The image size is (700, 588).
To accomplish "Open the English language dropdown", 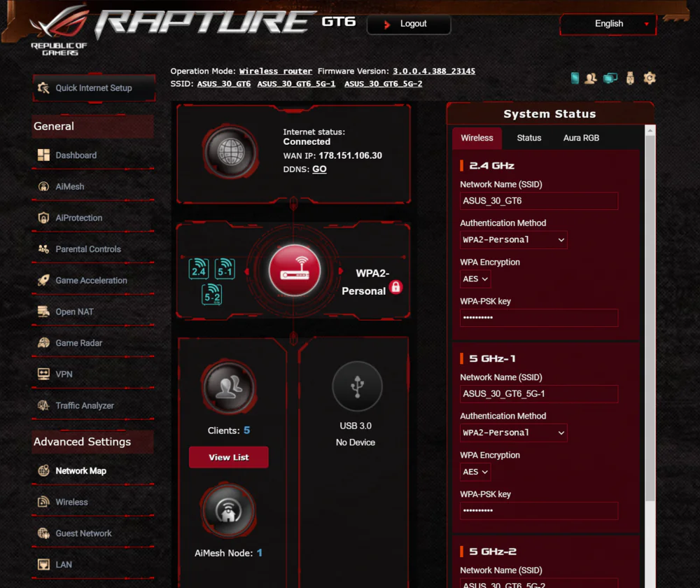I will point(608,24).
